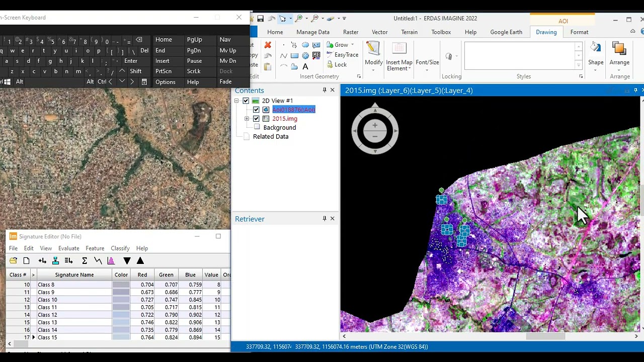This screenshot has width=644, height=362.
Task: Open the Raster ribbon tab
Action: point(351,32)
